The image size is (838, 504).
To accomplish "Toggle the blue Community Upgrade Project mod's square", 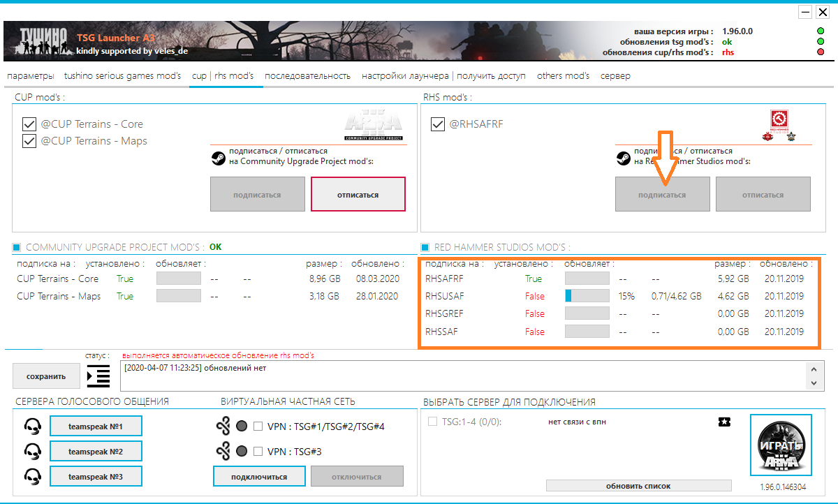I will click(x=17, y=247).
